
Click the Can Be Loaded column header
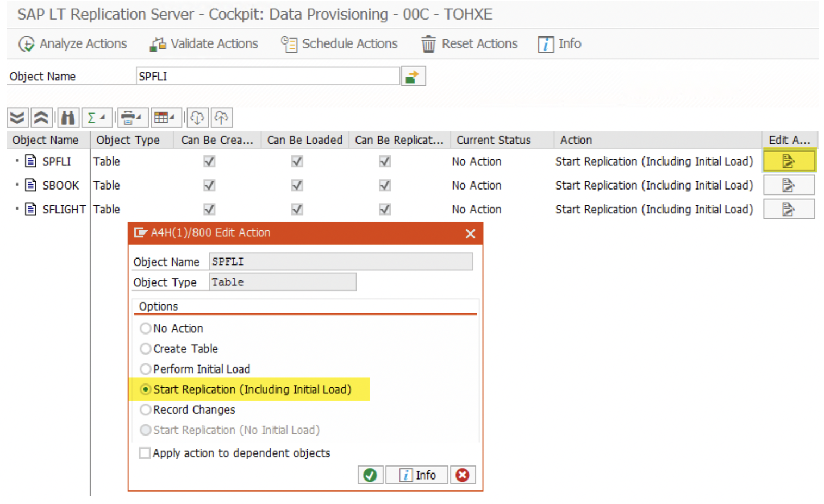305,140
